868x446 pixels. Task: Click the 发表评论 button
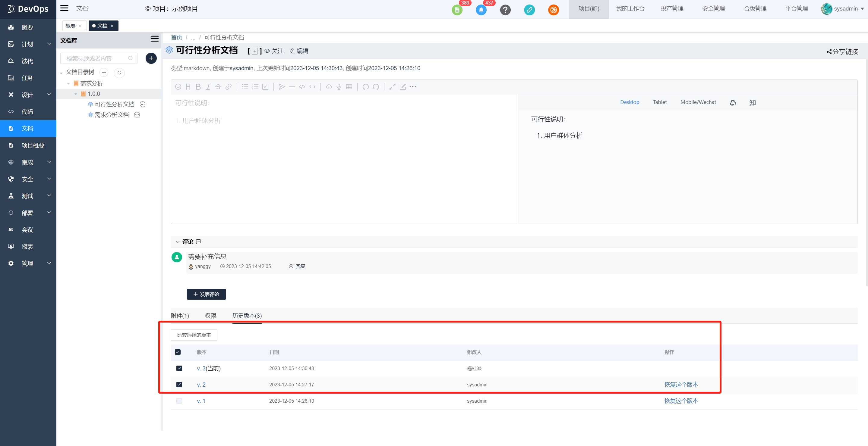click(x=206, y=294)
